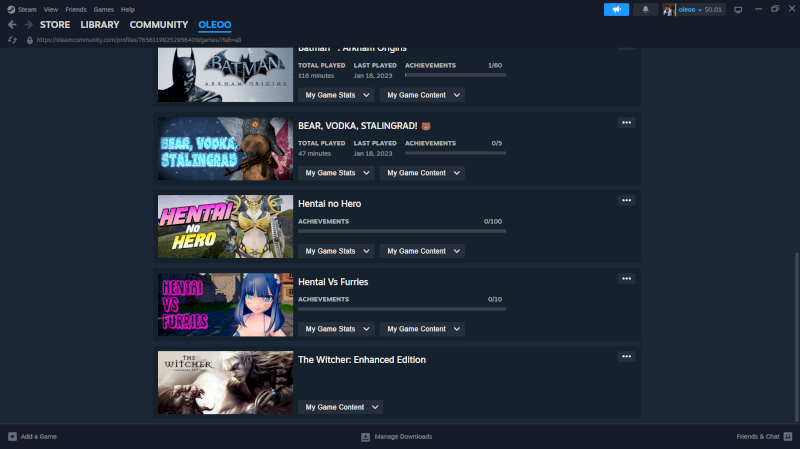Viewport: 800px width, 449px height.
Task: Open the BEAR, VODKA, STALINGRAD! title link
Action: click(x=358, y=126)
